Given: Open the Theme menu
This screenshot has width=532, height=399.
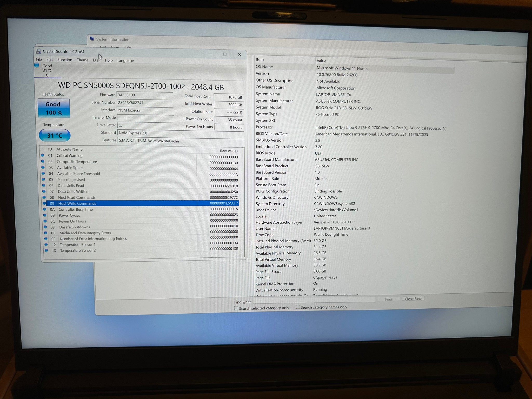Looking at the screenshot, I should pos(83,60).
